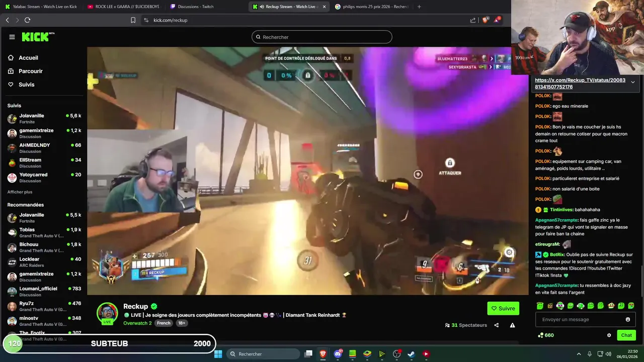Screen dimensions: 644x362
Task: Open pinned x.com Reckup_TV link
Action: pos(580,83)
